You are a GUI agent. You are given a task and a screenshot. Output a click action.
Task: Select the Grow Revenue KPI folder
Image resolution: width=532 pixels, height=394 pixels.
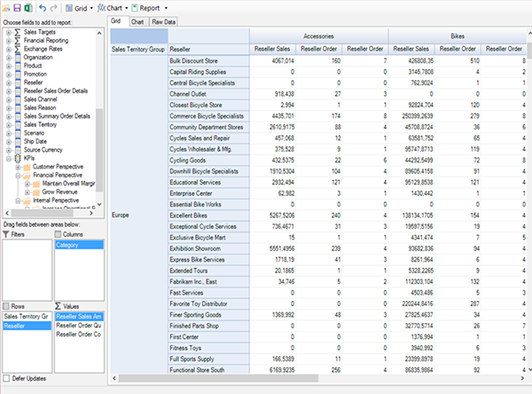[59, 193]
